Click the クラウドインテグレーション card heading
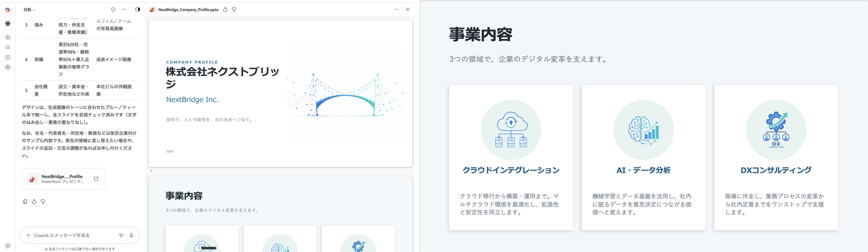This screenshot has width=868, height=252. pyautogui.click(x=511, y=170)
